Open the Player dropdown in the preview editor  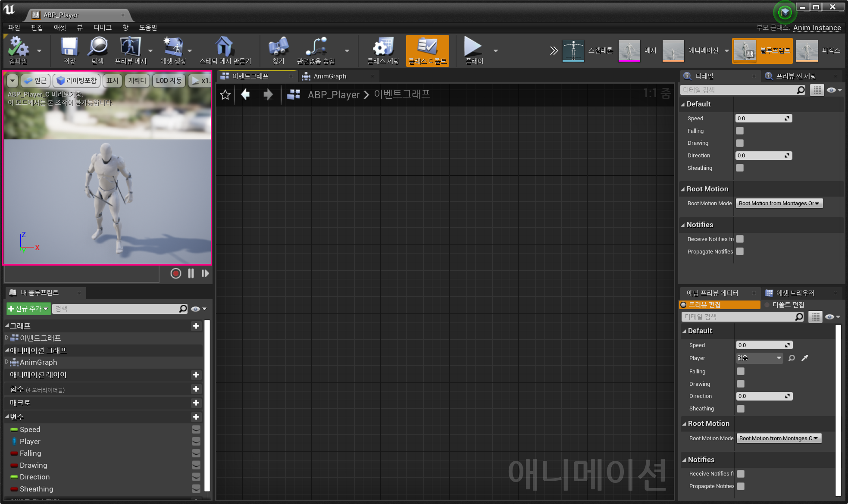coord(759,358)
